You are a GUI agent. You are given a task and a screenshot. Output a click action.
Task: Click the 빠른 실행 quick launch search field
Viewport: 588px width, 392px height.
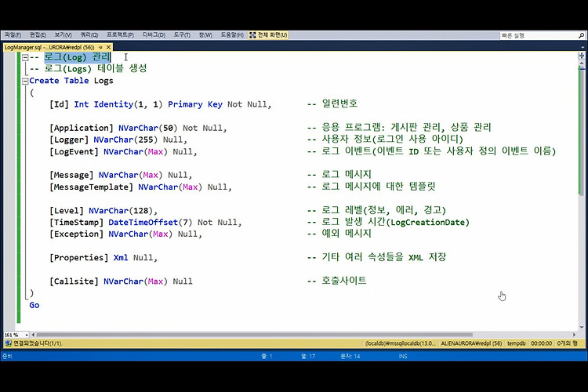click(x=538, y=35)
